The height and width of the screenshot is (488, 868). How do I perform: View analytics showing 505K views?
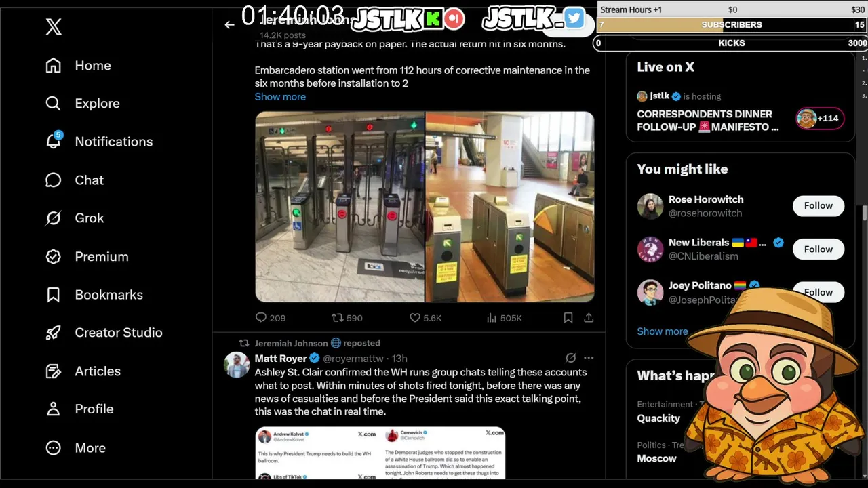pos(504,317)
